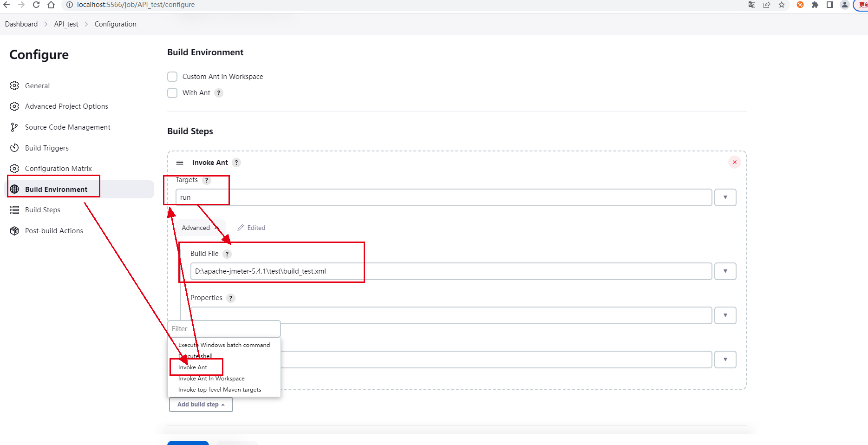Expand the Targets field dropdown arrow
The image size is (868, 445).
click(725, 197)
